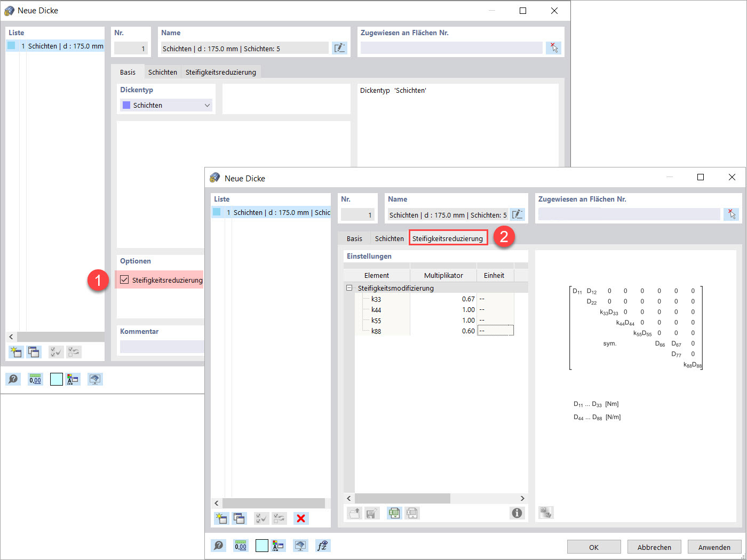
Task: Click select-all icon in back window list
Action: pos(56,351)
